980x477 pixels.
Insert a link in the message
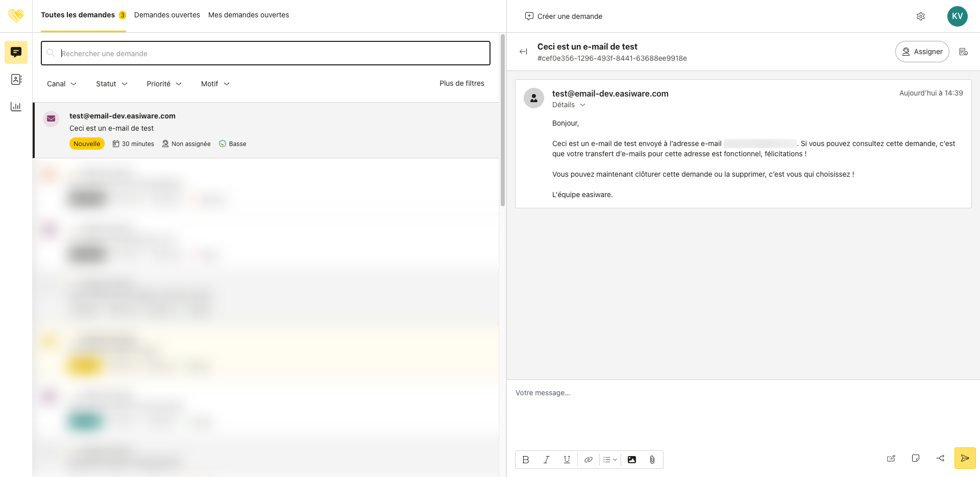pos(588,460)
